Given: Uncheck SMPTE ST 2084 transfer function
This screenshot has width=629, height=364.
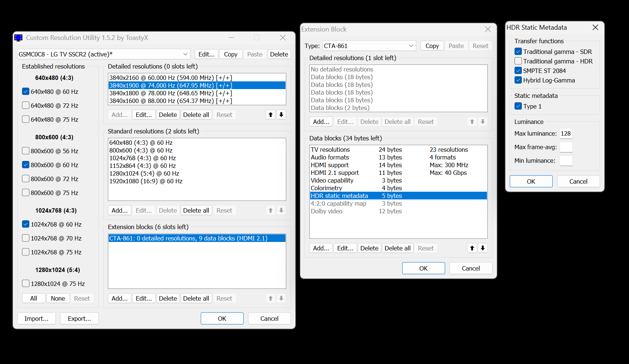Looking at the screenshot, I should tap(518, 70).
